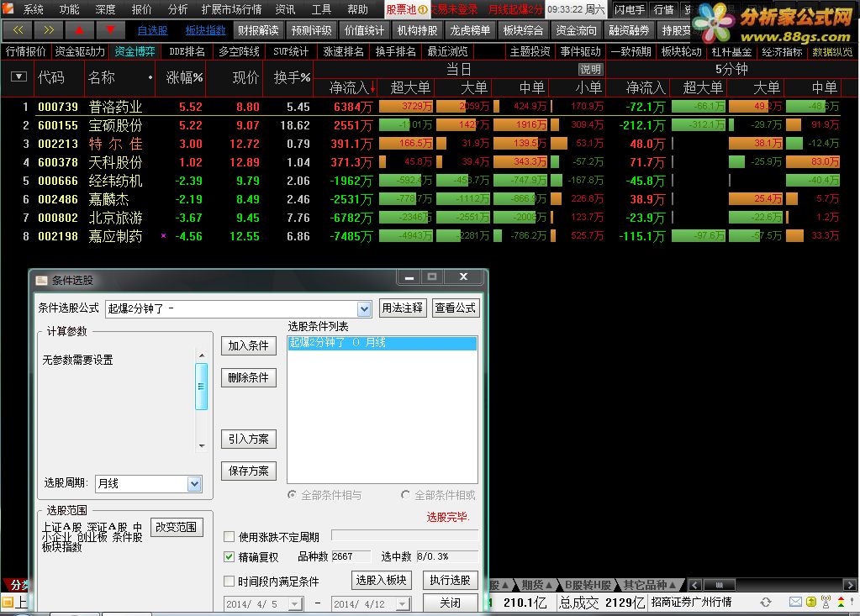
Task: Switch to the DDE排名 tab
Action: (x=187, y=51)
